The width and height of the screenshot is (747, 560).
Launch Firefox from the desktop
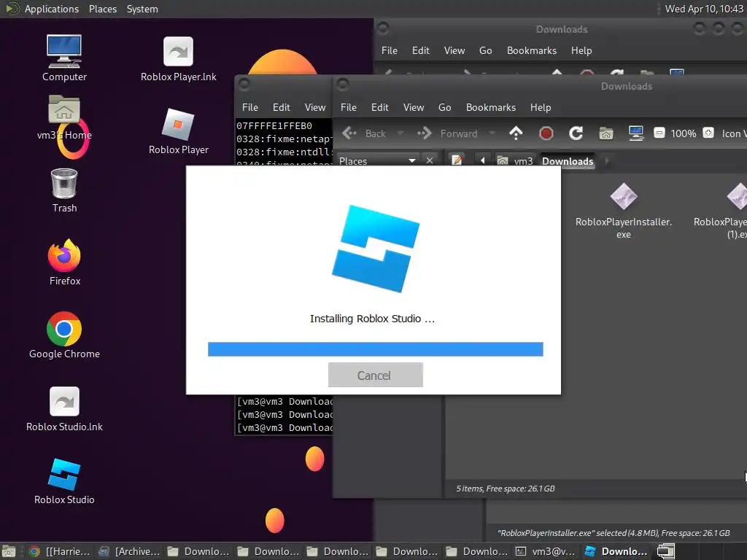[x=64, y=262]
